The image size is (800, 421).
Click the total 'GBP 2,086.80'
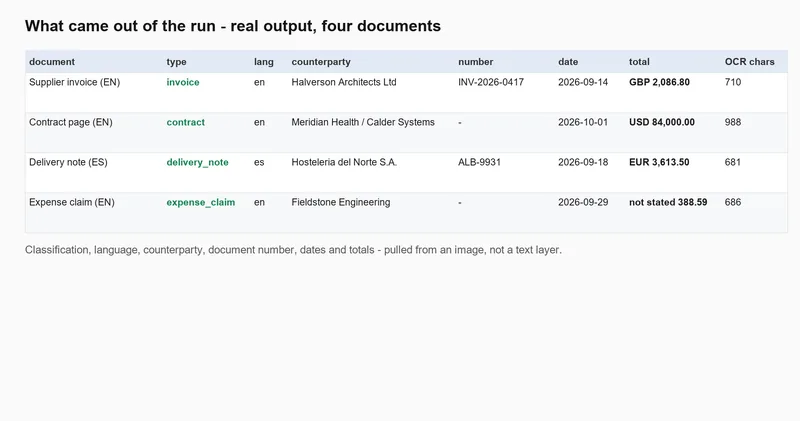click(x=659, y=82)
